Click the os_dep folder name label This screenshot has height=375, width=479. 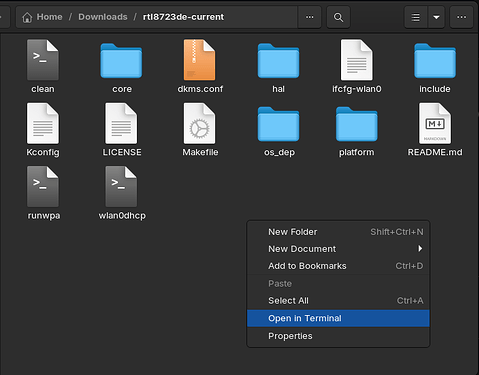[x=279, y=153]
